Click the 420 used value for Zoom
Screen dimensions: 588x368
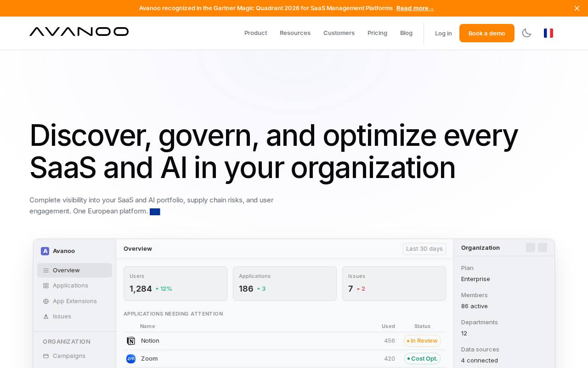390,359
